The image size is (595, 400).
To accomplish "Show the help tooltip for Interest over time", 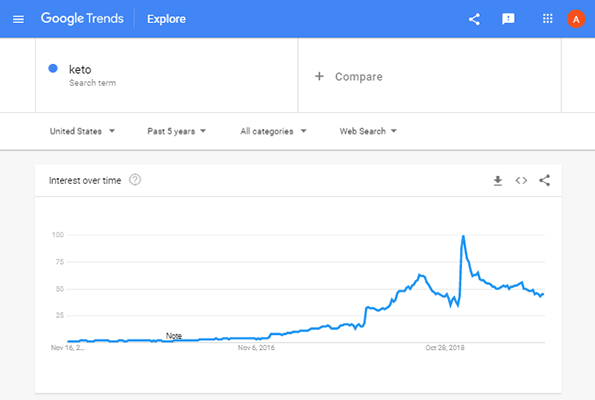I will pos(135,180).
